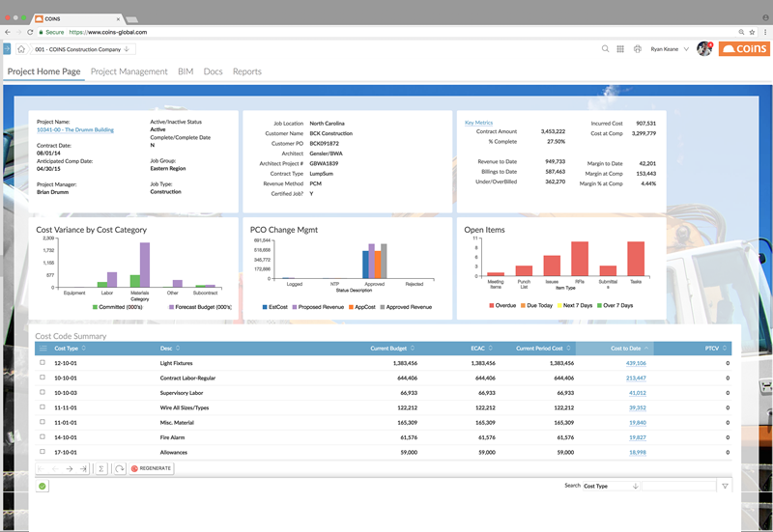Open Cost to Date 18,998 link
Viewport: 773px width, 532px height.
638,452
